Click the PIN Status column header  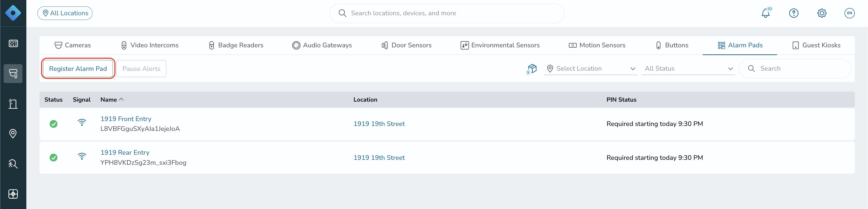(621, 100)
